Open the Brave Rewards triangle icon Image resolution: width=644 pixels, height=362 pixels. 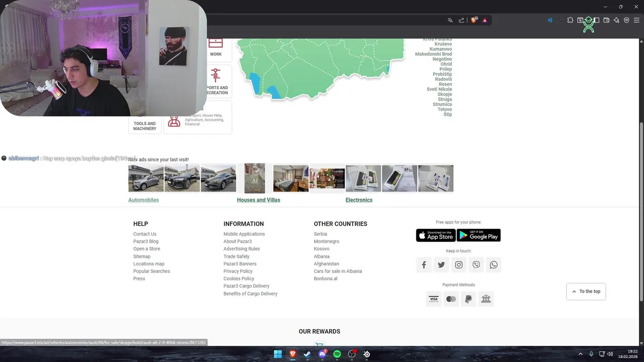[x=485, y=20]
